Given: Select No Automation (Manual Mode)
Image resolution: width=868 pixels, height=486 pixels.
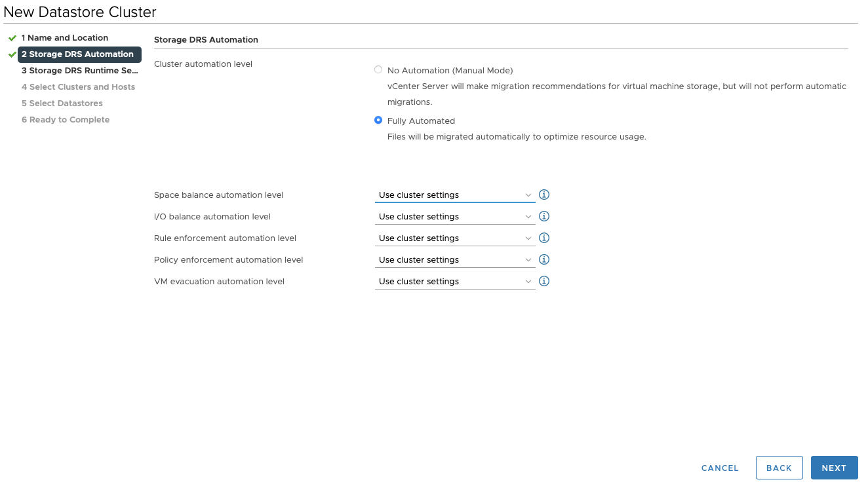Looking at the screenshot, I should coord(378,69).
